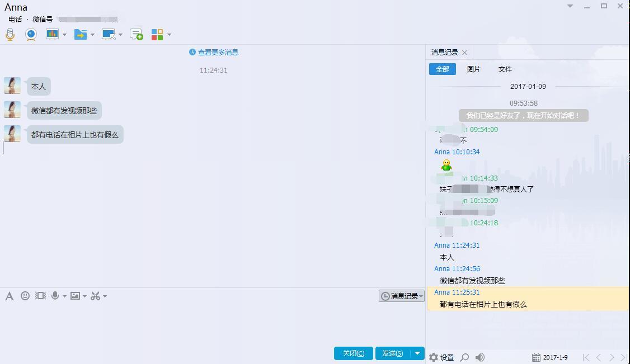Expand the send button options arrow
This screenshot has width=630, height=364.
pos(417,353)
